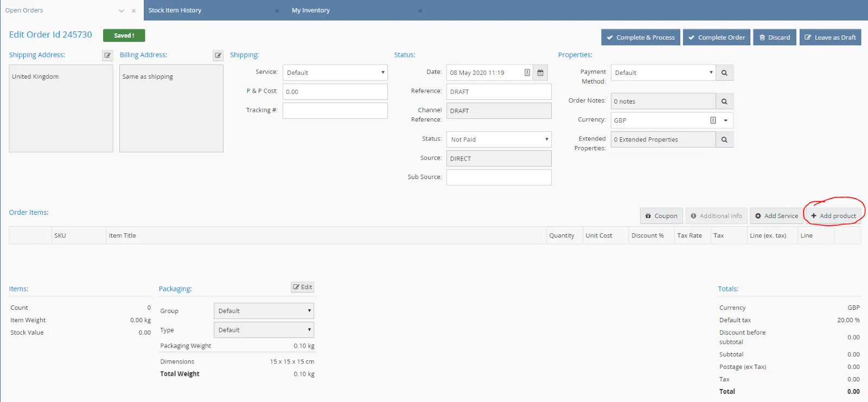Open extended properties with magnifier icon
Screen dimensions: 868x402
(724, 140)
